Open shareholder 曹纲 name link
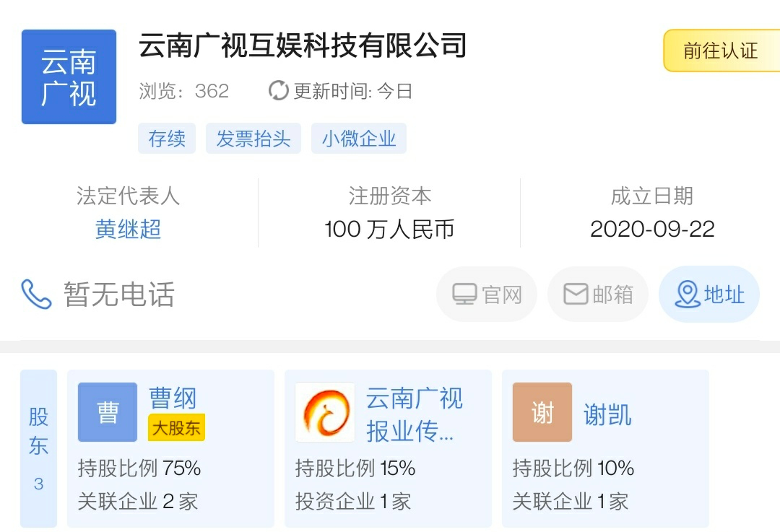The image size is (780, 532). [173, 398]
